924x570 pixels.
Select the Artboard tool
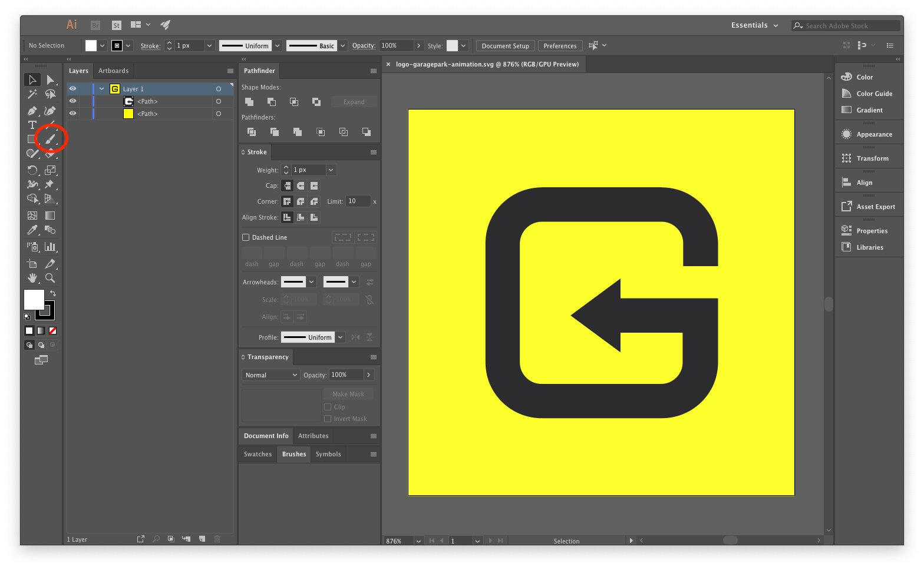click(x=32, y=264)
